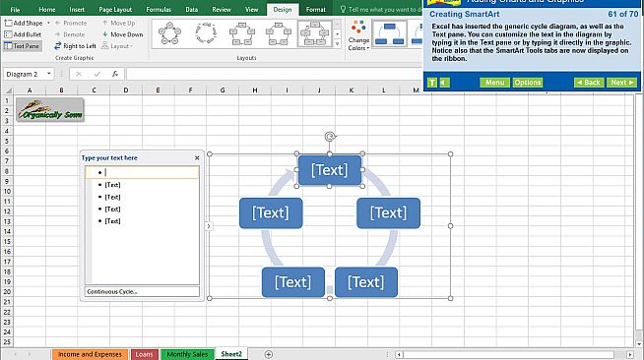This screenshot has width=644, height=360.
Task: Switch to the Page Layout tab
Action: [x=115, y=10]
